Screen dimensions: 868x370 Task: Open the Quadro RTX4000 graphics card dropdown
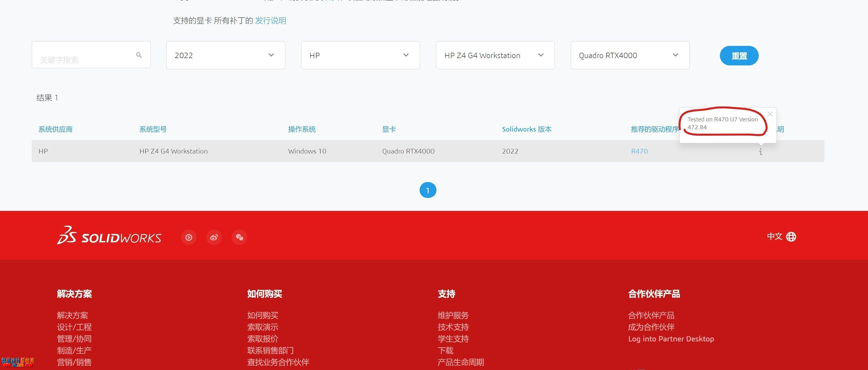coord(630,55)
